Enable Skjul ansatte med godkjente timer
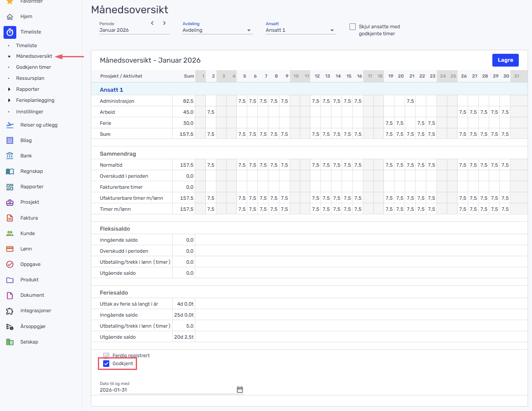This screenshot has height=411, width=532. [353, 27]
